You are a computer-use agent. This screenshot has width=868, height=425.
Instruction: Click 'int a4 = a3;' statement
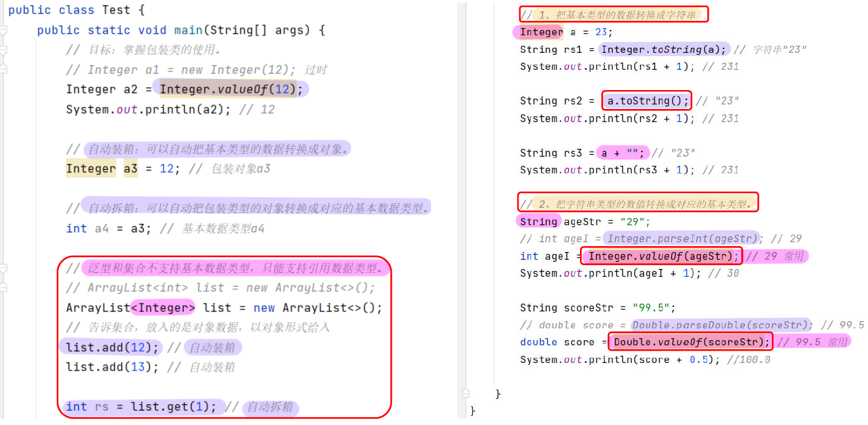coord(109,228)
